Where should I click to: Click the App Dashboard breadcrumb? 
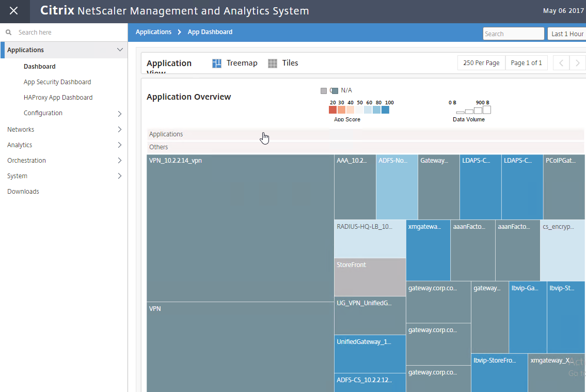pyautogui.click(x=210, y=32)
